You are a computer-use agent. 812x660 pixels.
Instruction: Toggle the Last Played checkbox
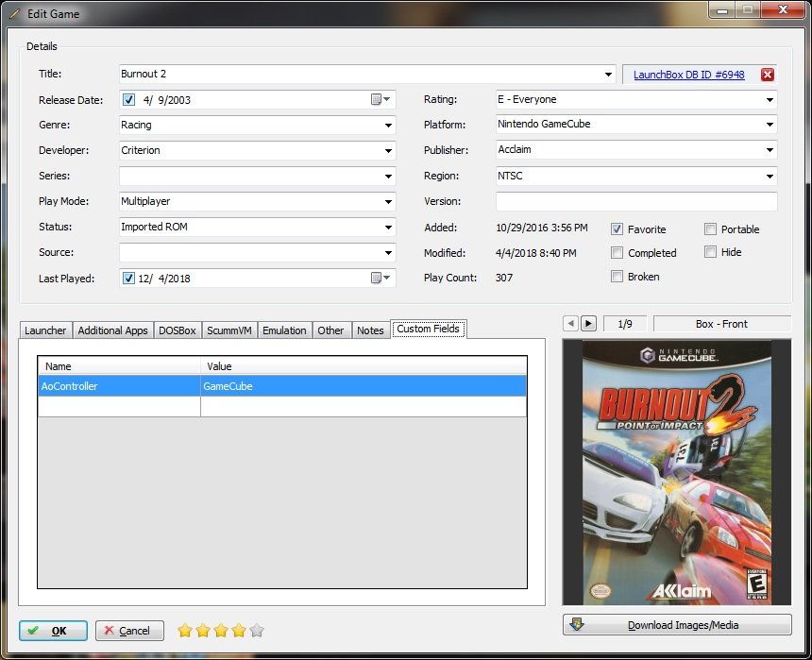point(128,279)
